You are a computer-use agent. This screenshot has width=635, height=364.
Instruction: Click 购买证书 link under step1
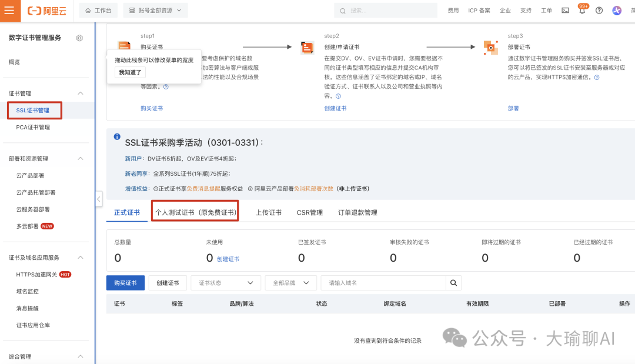152,109
